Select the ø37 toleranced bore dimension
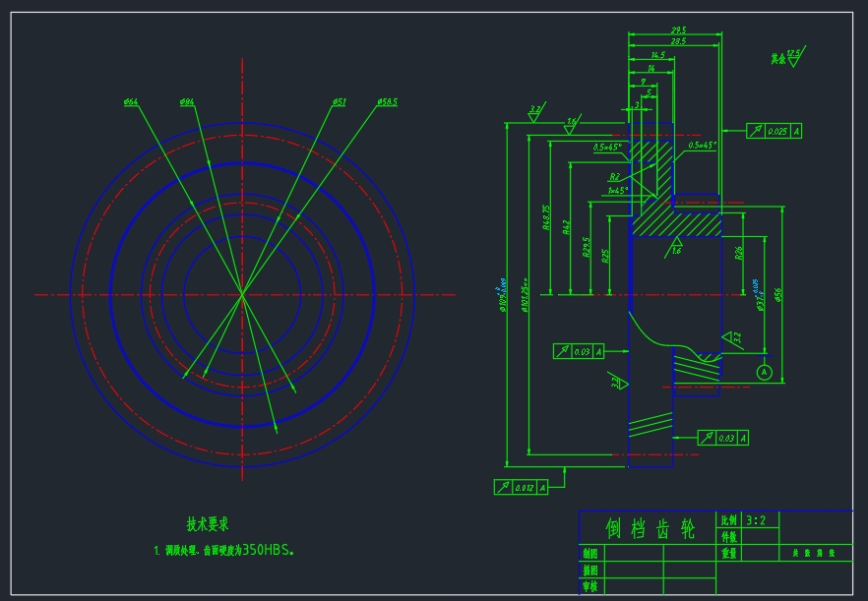Screen dimensions: 868x601 point(758,295)
